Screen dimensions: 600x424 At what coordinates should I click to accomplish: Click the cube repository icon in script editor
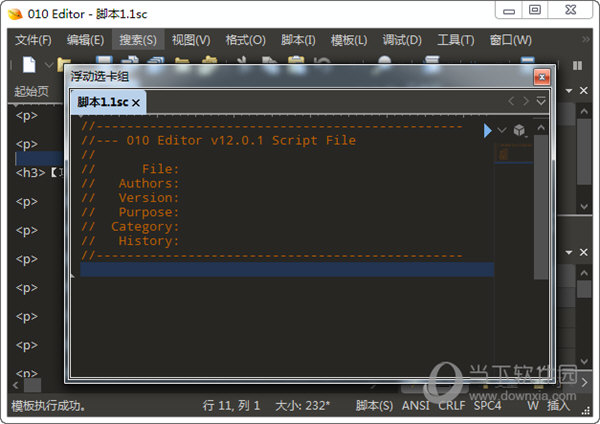coord(519,130)
